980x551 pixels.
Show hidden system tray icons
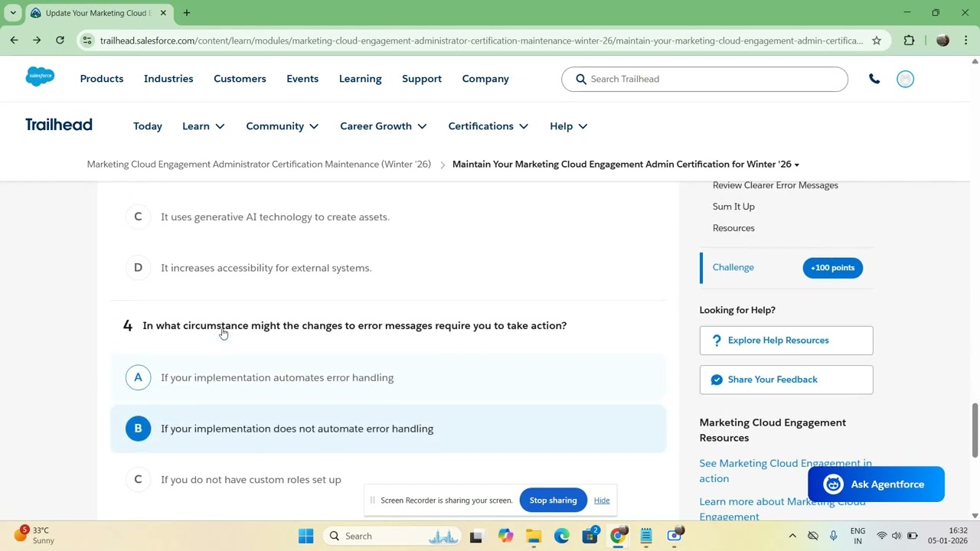[x=792, y=536]
